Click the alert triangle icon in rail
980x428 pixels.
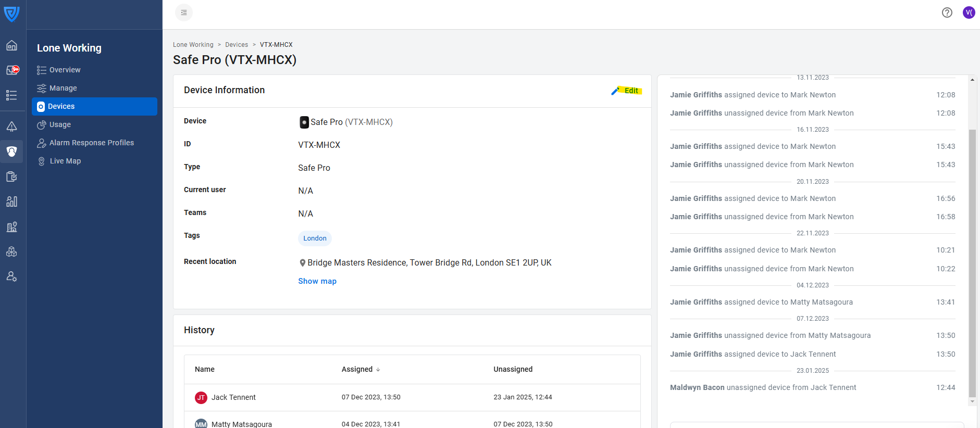(11, 127)
